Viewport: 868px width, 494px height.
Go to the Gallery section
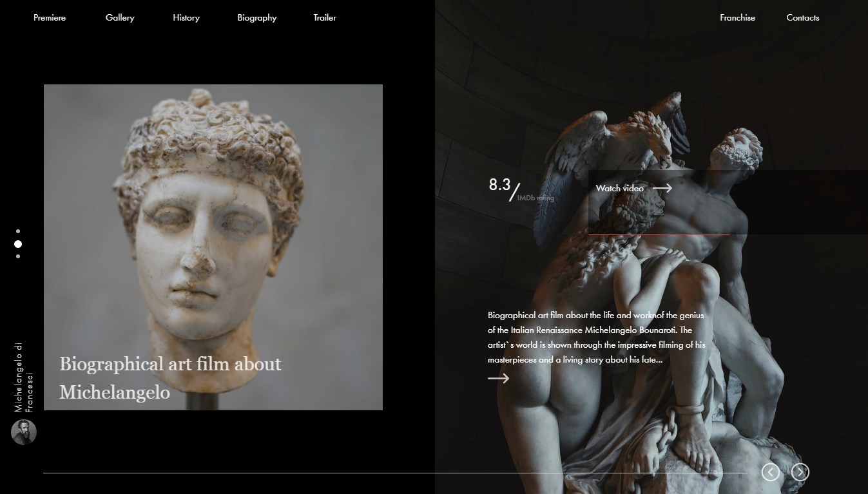(x=120, y=18)
